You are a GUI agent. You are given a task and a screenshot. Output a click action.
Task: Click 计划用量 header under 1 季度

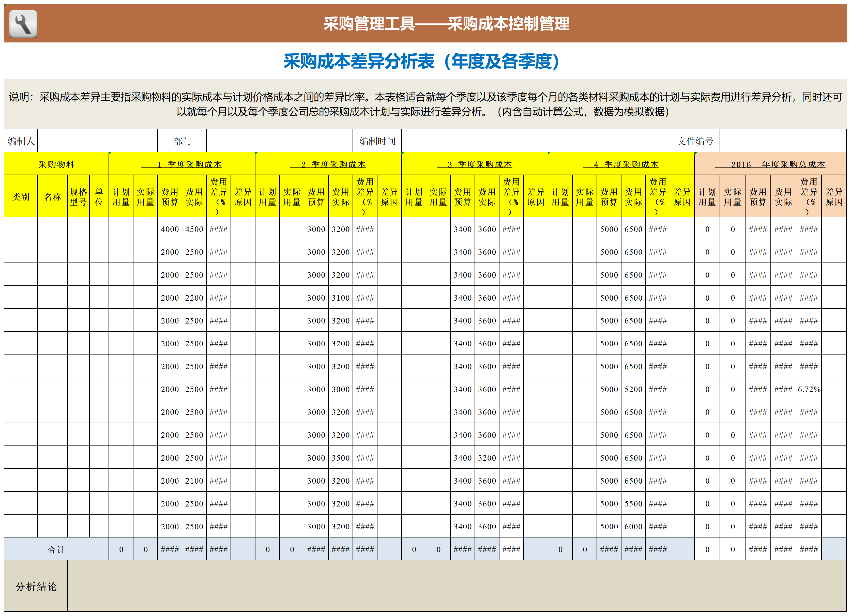[121, 196]
